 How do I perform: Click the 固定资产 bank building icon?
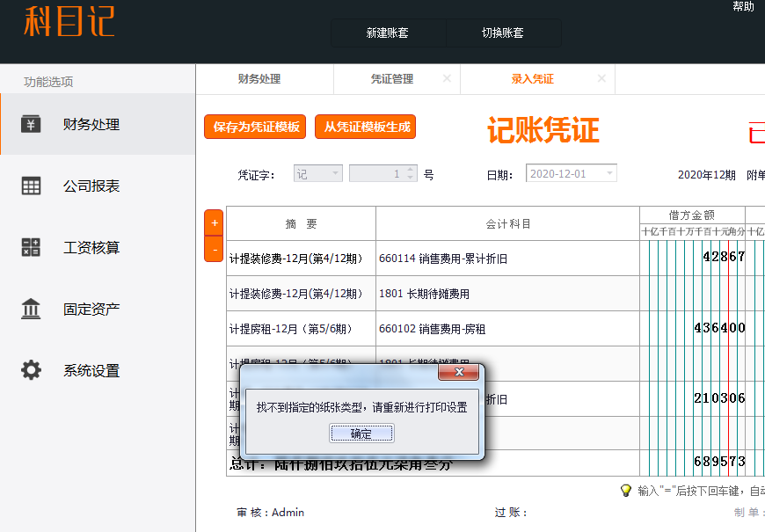31,309
